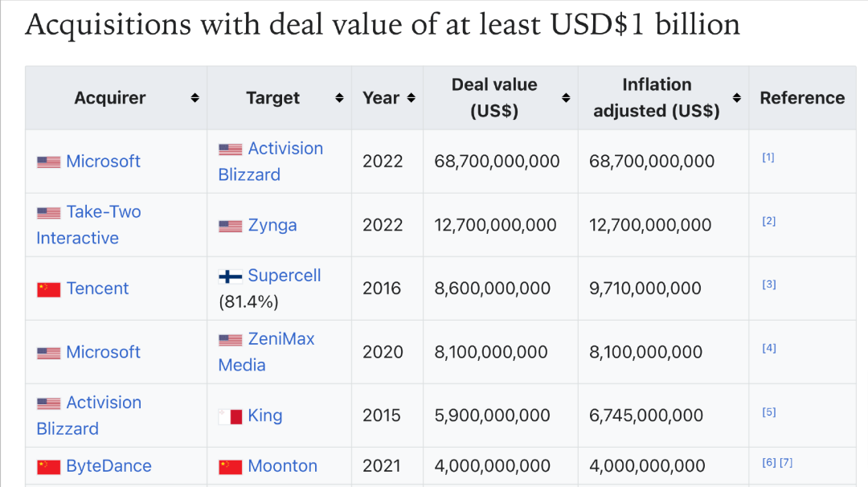The width and height of the screenshot is (868, 487).
Task: Click the Reference column header
Action: pos(801,98)
